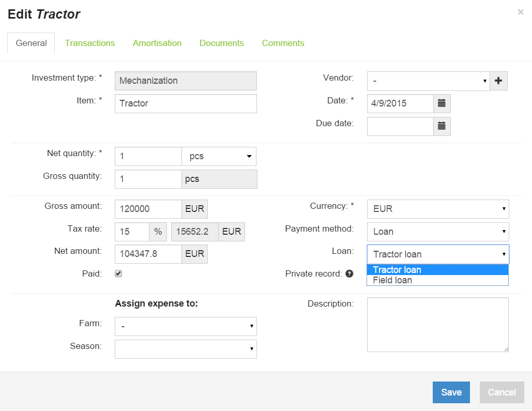Image resolution: width=532 pixels, height=411 pixels.
Task: Click the plus icon to add a vendor
Action: [x=498, y=81]
